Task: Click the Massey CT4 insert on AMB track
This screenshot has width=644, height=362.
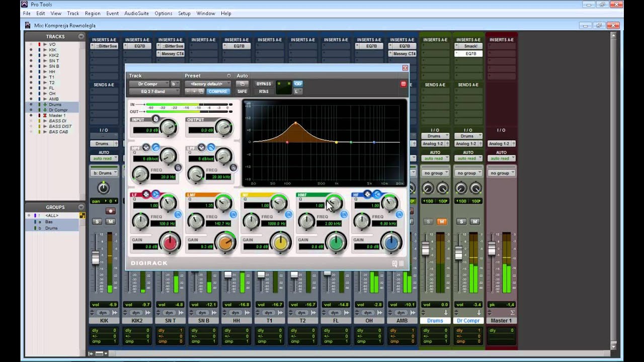Action: coord(403,54)
